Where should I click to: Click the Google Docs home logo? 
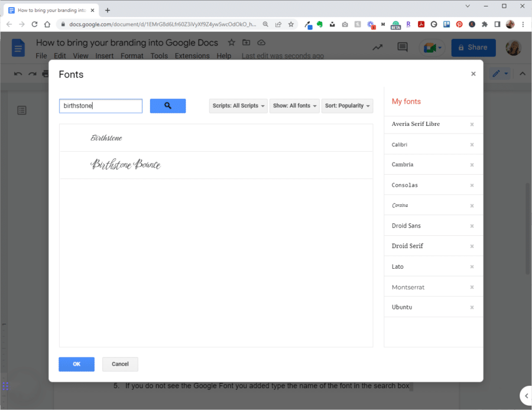pyautogui.click(x=18, y=48)
